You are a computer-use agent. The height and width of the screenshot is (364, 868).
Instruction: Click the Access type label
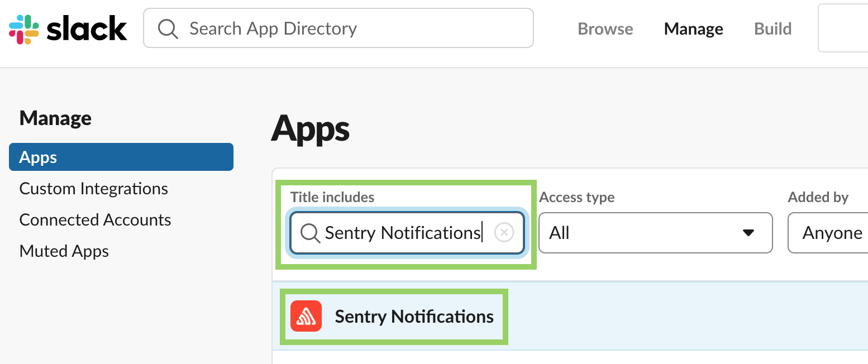577,197
